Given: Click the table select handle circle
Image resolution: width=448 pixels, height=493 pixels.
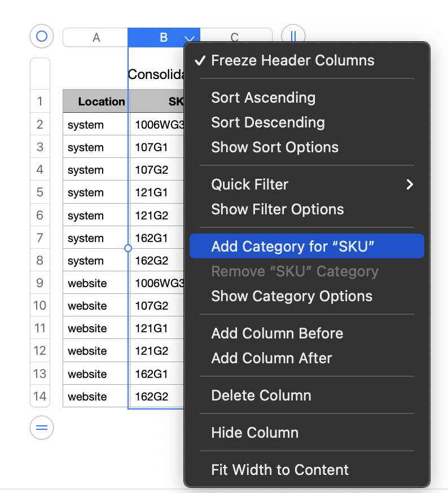Looking at the screenshot, I should [x=41, y=37].
